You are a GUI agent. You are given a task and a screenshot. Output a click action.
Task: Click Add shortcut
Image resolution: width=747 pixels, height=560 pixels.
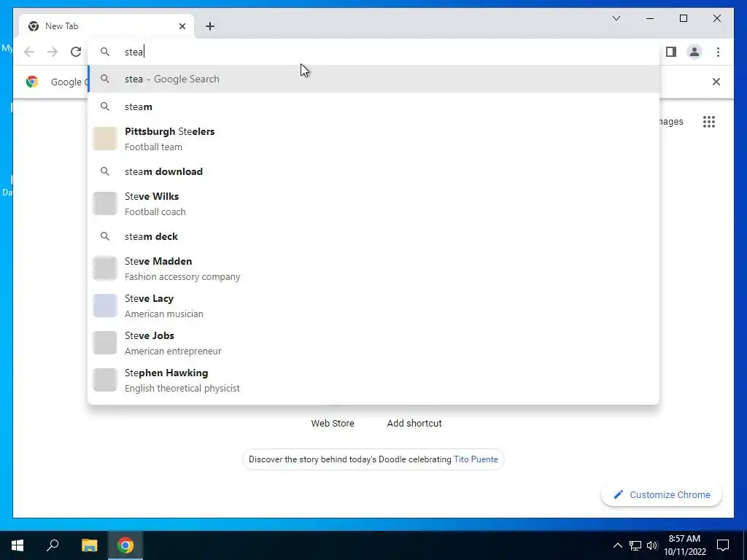pos(414,424)
